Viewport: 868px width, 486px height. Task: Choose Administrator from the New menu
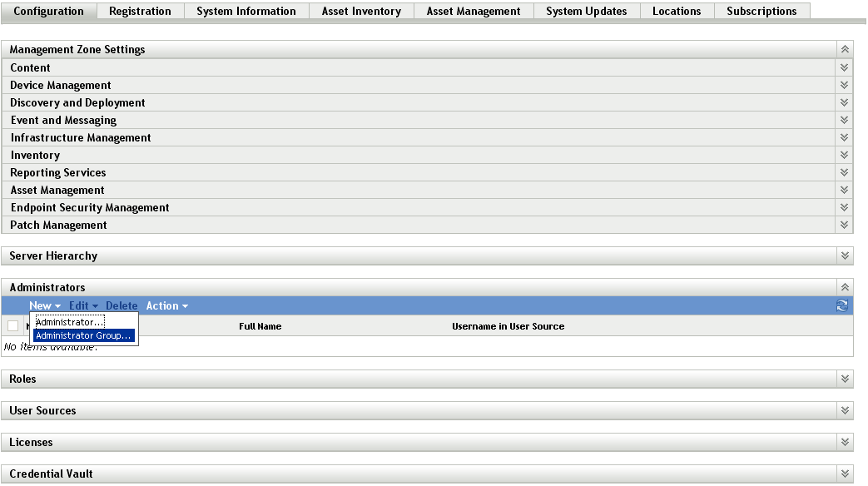point(69,322)
